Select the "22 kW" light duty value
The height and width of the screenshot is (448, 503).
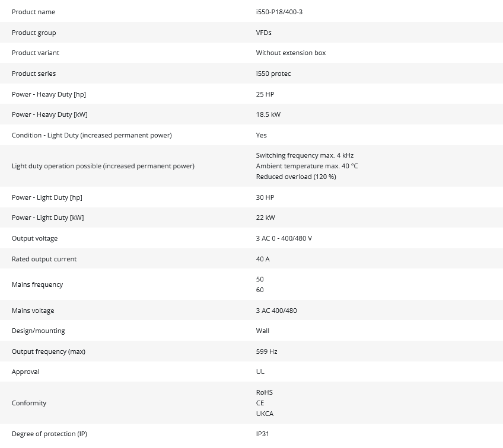[x=265, y=217]
